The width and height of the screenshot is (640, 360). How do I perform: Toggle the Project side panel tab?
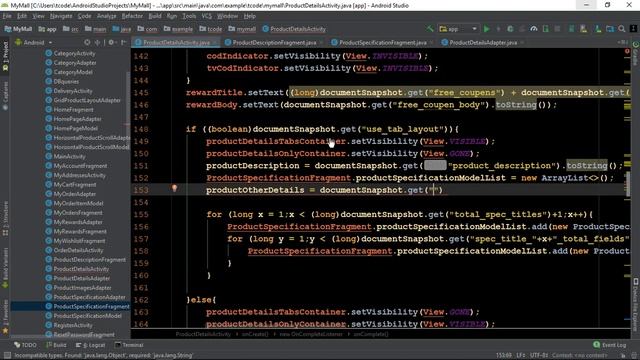click(5, 55)
